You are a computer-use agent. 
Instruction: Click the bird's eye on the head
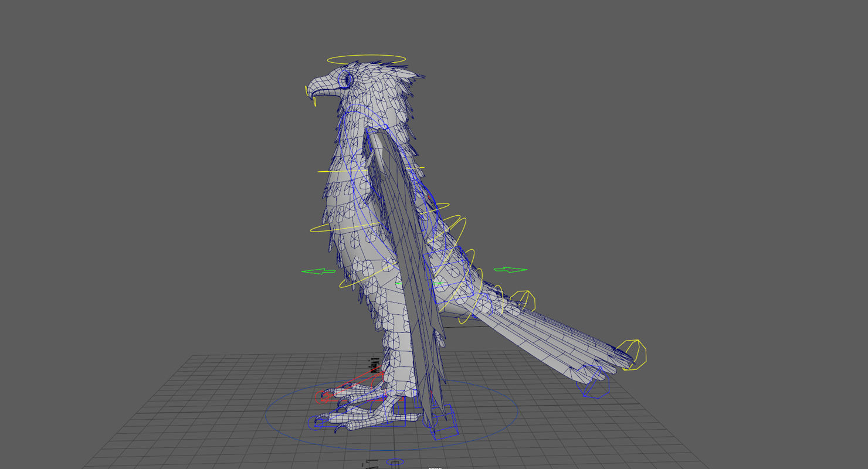tap(350, 79)
